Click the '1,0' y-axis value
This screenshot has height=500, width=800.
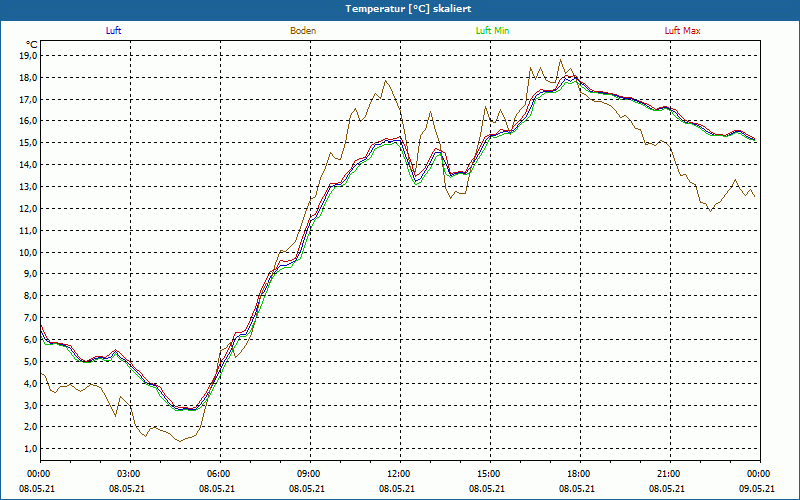coord(31,449)
